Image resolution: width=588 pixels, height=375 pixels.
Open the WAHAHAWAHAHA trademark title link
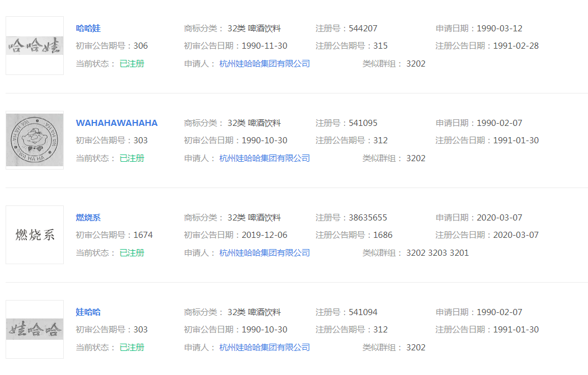click(116, 123)
